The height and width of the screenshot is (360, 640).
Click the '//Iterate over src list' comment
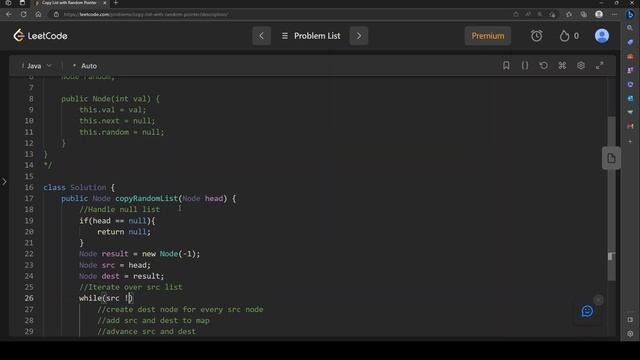tap(131, 287)
